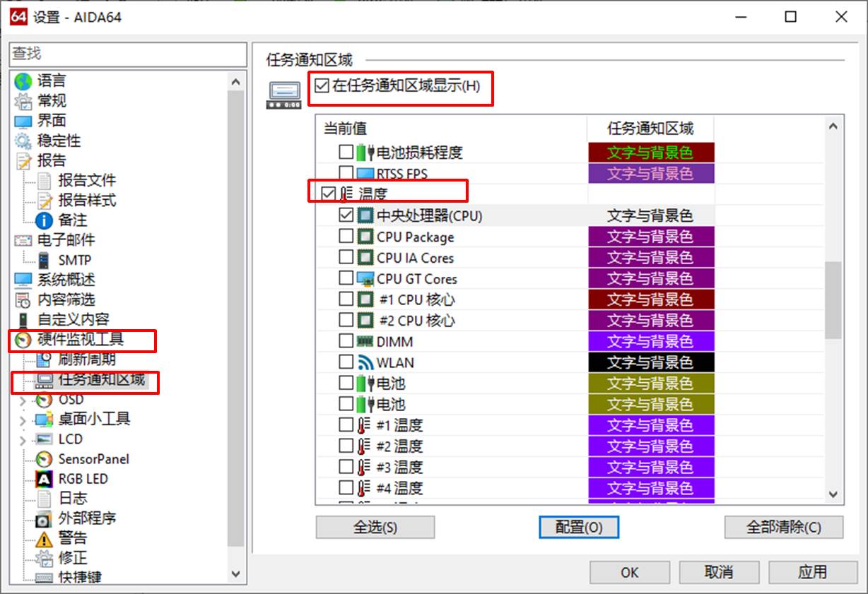This screenshot has width=868, height=594.
Task: Check the CPU Package checkbox
Action: (346, 237)
